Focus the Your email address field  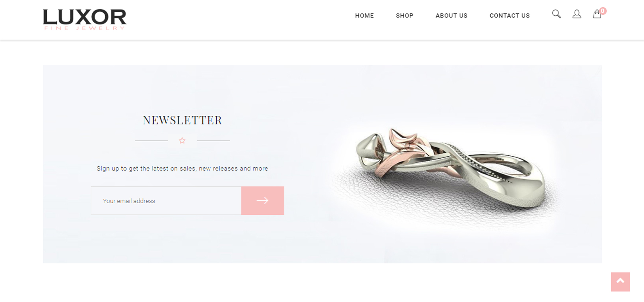(x=166, y=201)
